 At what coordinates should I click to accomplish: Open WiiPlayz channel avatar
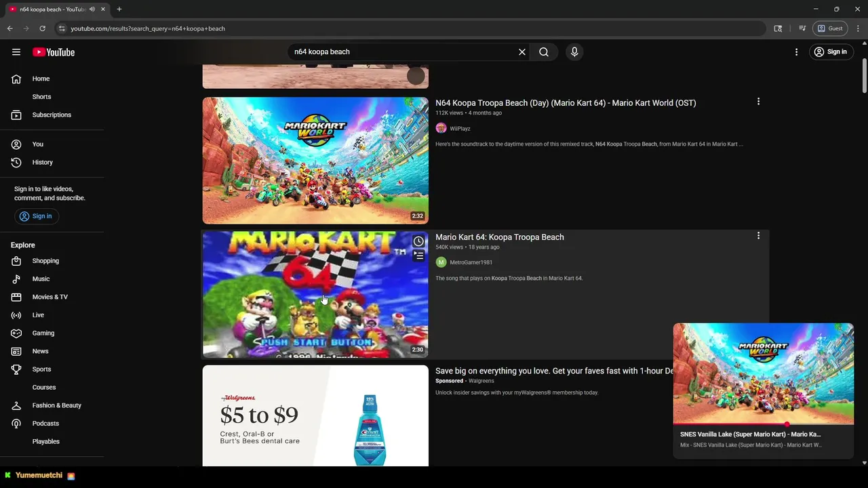click(441, 128)
